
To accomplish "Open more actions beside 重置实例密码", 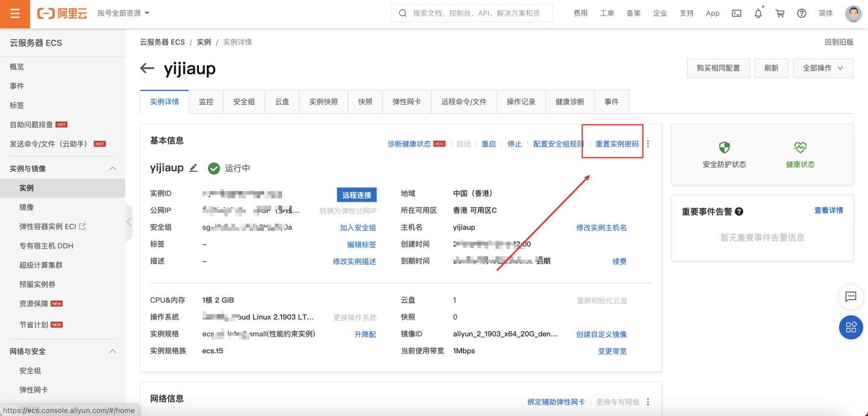I will click(648, 144).
